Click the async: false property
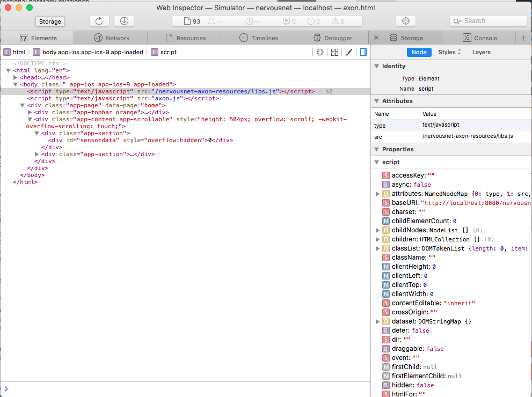This screenshot has width=532, height=397. tap(406, 185)
